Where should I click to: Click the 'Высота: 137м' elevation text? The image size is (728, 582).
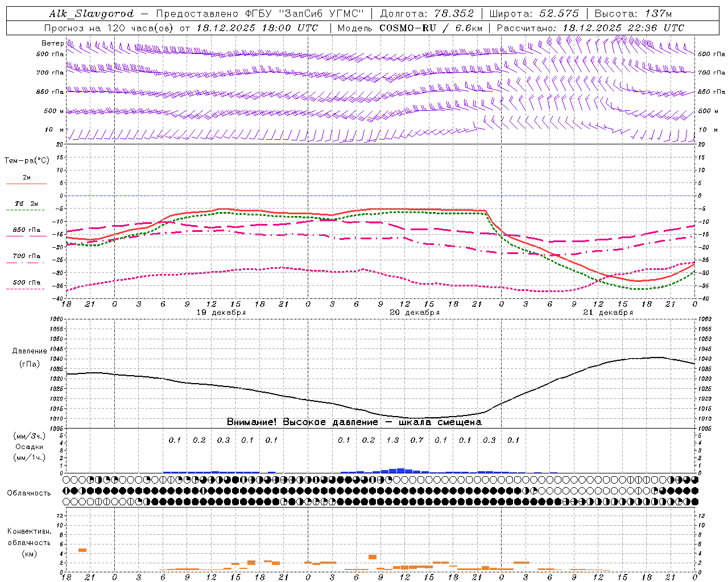tap(633, 14)
